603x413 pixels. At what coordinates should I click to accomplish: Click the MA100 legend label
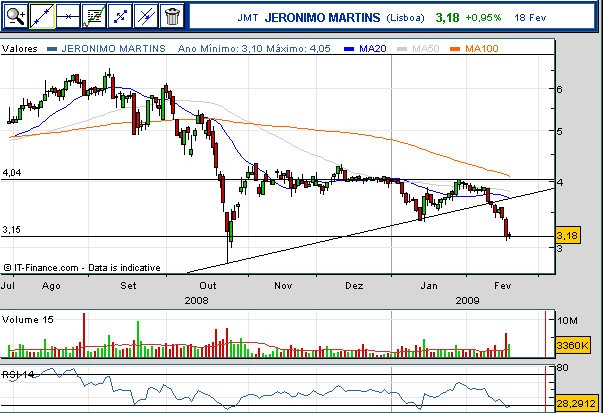coord(481,49)
